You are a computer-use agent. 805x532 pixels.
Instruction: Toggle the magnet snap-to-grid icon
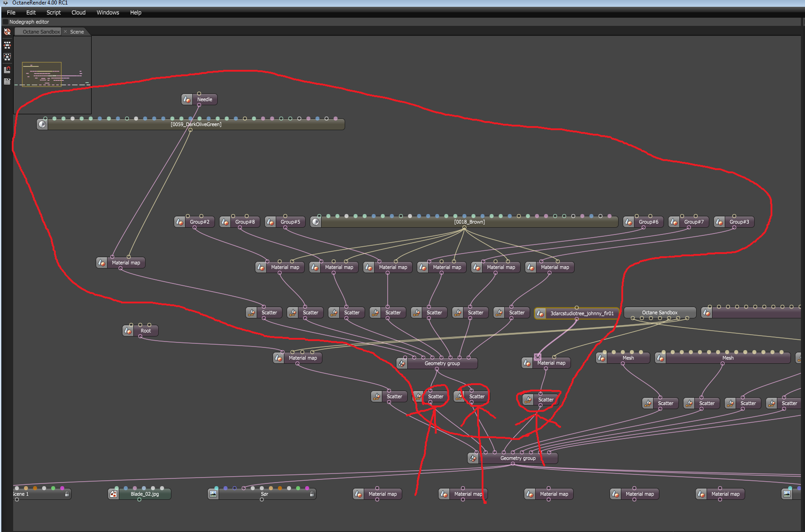point(7,70)
